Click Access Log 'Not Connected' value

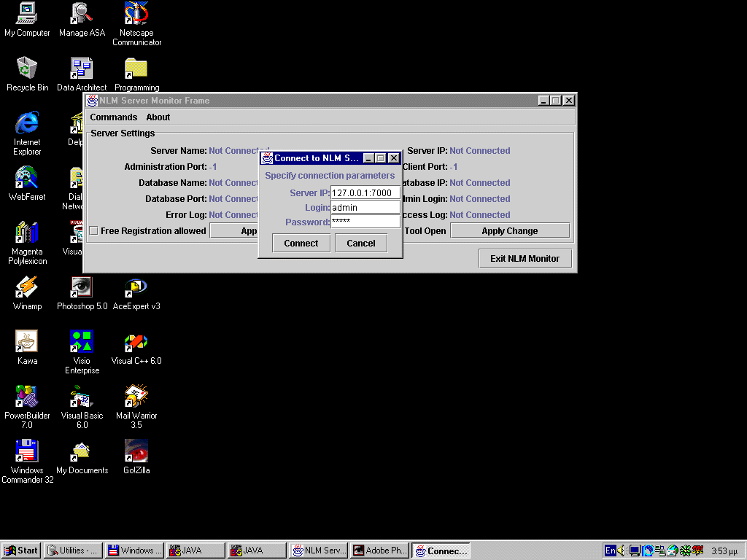pos(480,215)
